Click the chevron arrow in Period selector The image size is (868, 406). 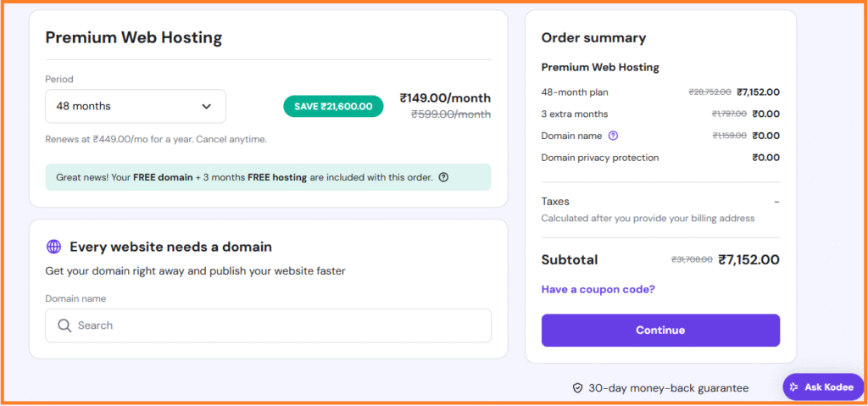pos(207,106)
